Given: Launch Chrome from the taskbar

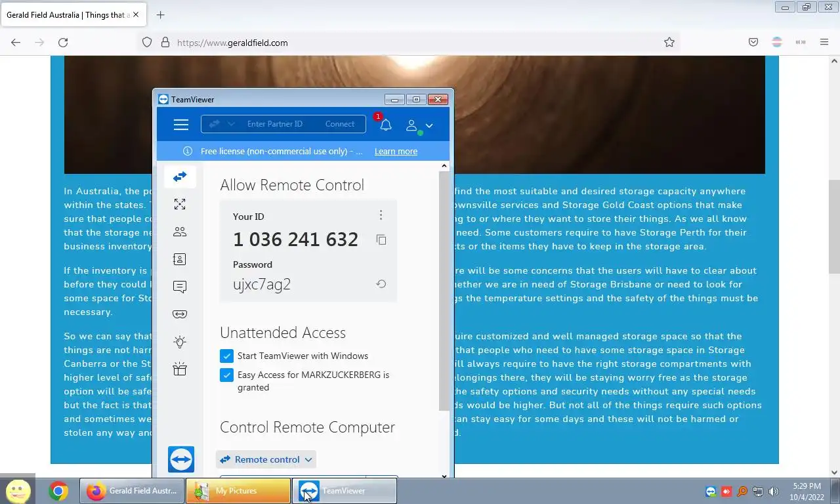Looking at the screenshot, I should point(58,491).
